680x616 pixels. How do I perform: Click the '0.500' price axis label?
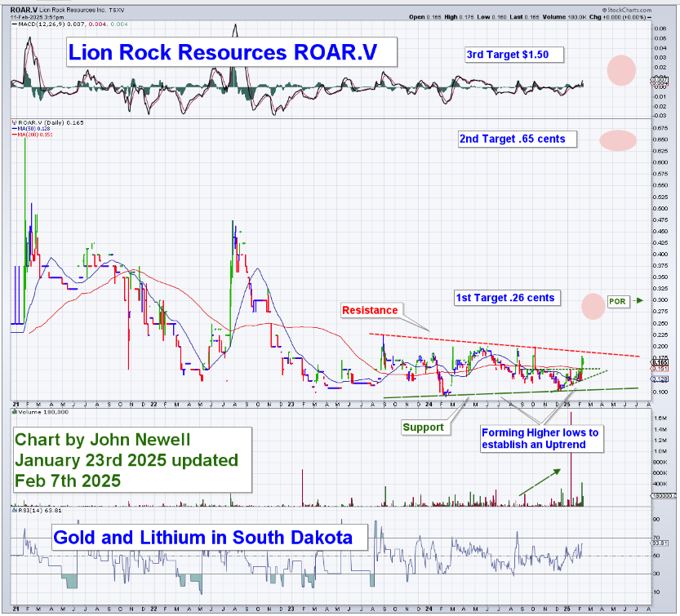(x=660, y=209)
